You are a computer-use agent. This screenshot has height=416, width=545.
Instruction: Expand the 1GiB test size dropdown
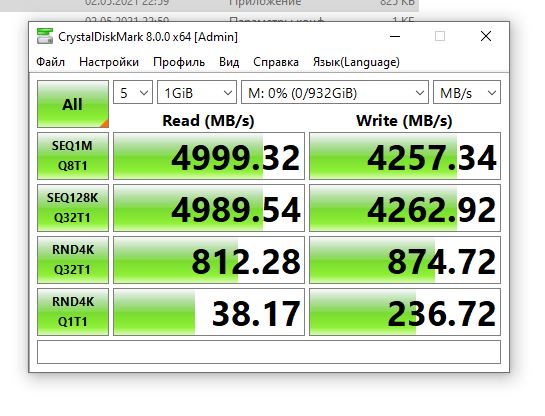tap(197, 92)
